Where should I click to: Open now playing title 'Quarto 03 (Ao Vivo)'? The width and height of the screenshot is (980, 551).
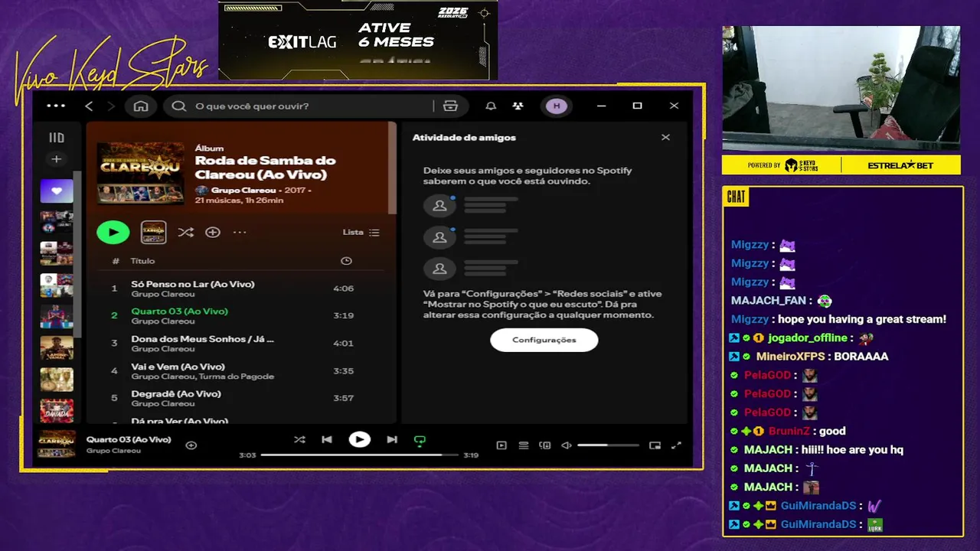click(x=129, y=439)
